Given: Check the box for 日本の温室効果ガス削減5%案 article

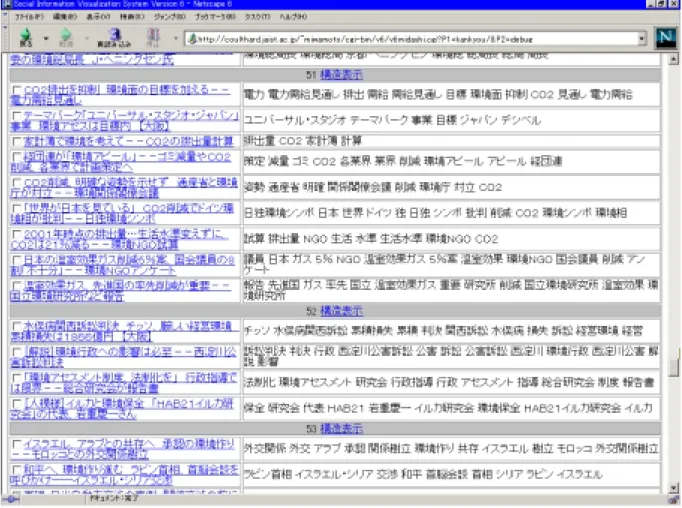Looking at the screenshot, I should coord(17,260).
